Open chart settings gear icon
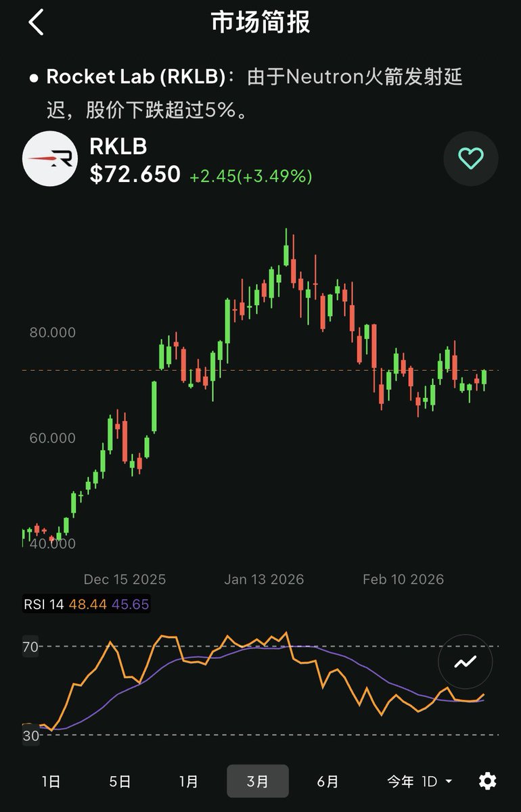The height and width of the screenshot is (812, 521). point(487,782)
